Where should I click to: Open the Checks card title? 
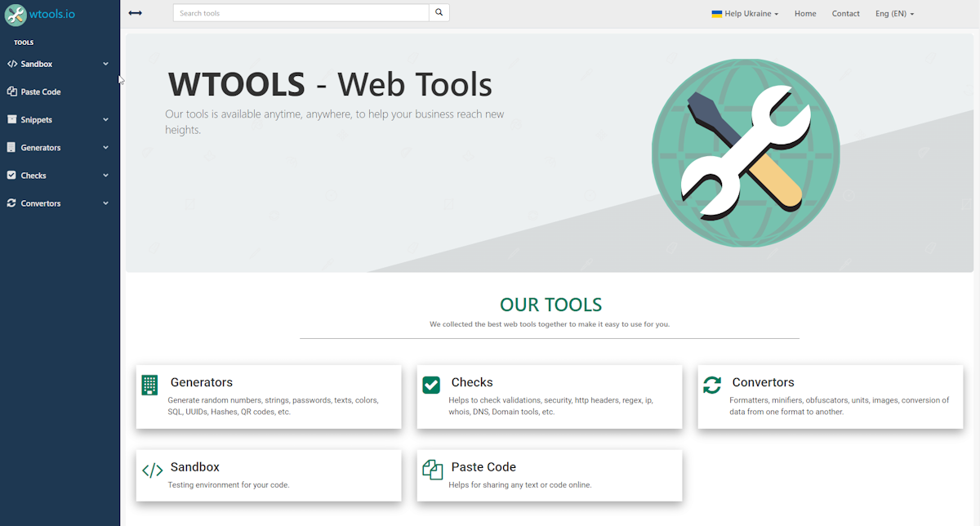472,382
